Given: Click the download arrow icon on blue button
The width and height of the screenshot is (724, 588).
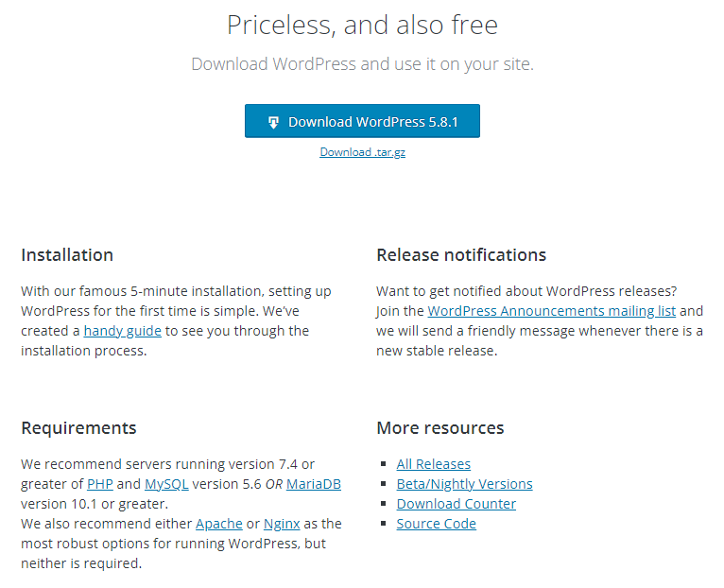Looking at the screenshot, I should click(273, 122).
